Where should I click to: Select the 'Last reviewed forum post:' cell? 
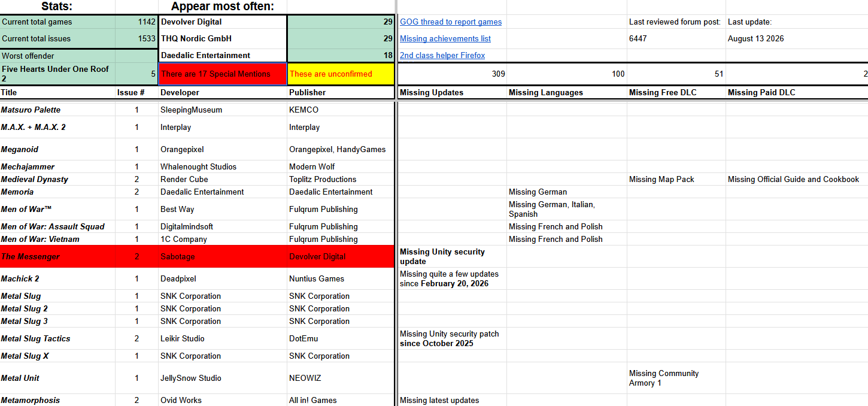click(x=676, y=22)
